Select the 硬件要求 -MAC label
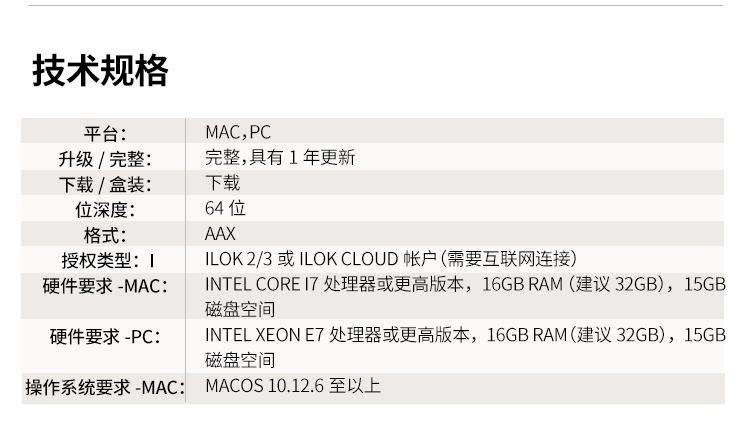 click(105, 286)
